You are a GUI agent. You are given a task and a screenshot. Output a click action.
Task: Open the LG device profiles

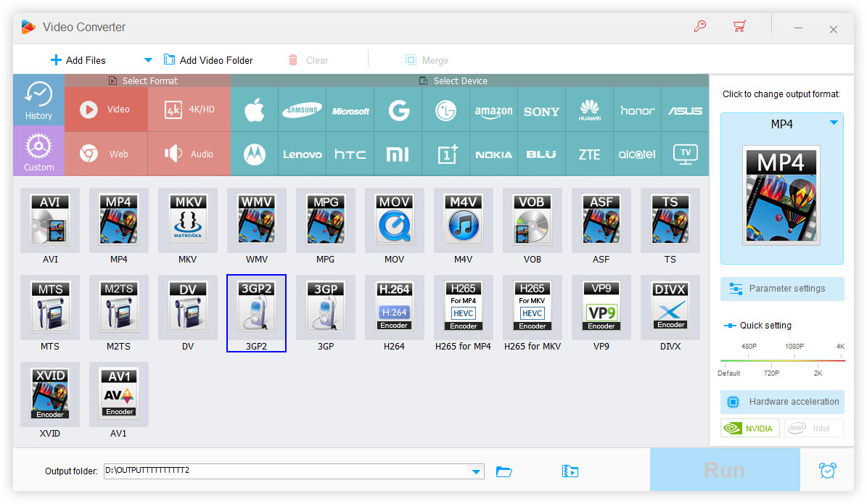[445, 110]
